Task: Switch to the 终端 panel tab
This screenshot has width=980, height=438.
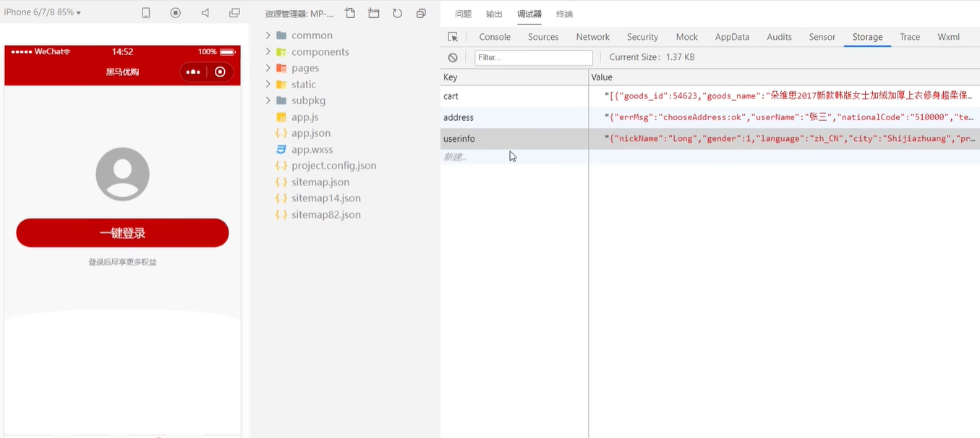Action: tap(564, 14)
